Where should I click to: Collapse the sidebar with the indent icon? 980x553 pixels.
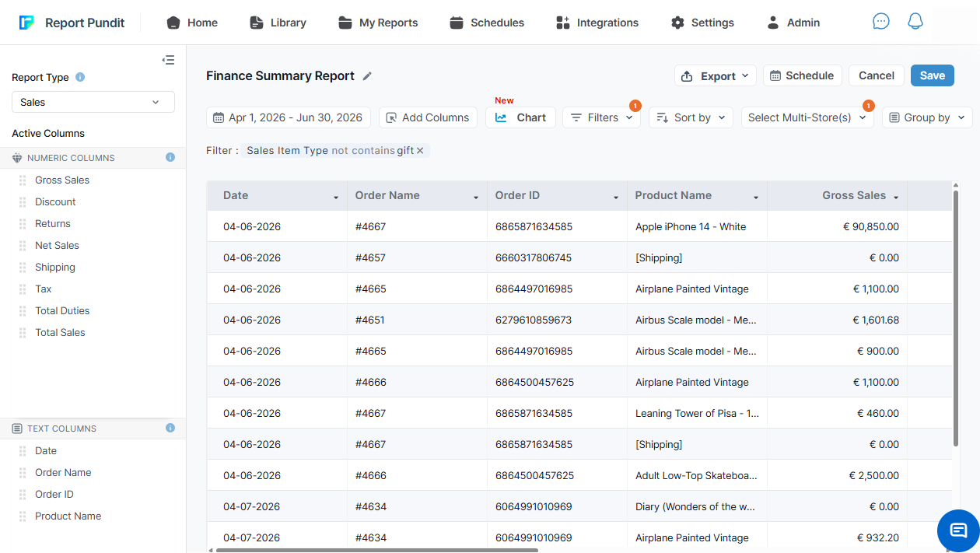pos(168,60)
